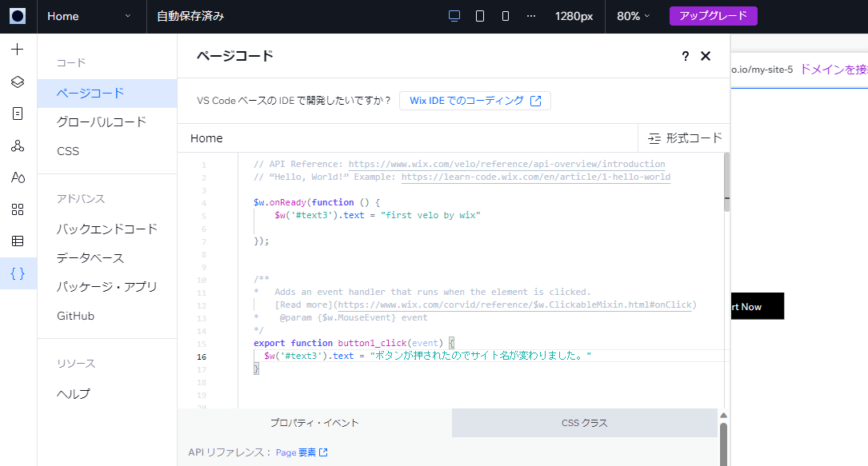Expand the 80% zoom level dropdown
This screenshot has height=466, width=868.
pos(634,15)
